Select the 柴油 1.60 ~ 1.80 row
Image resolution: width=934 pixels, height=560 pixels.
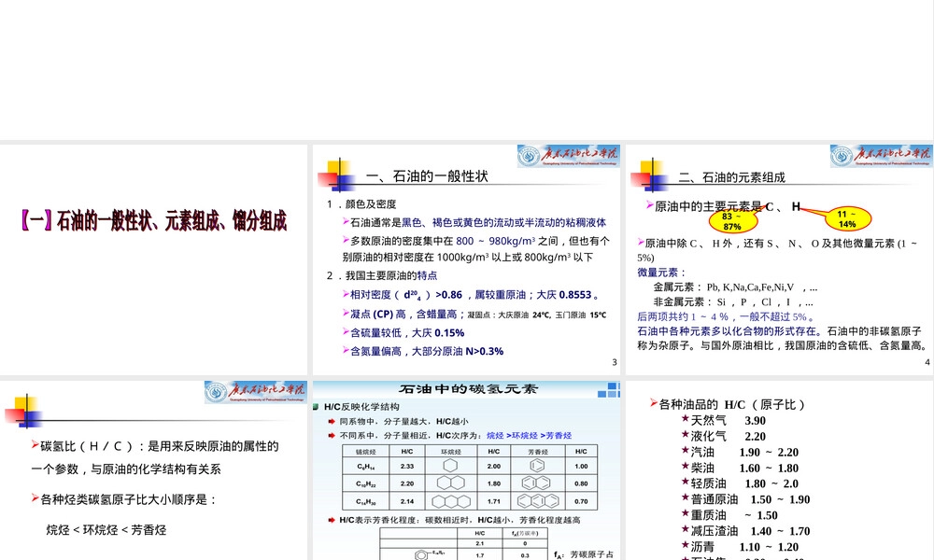pos(740,469)
